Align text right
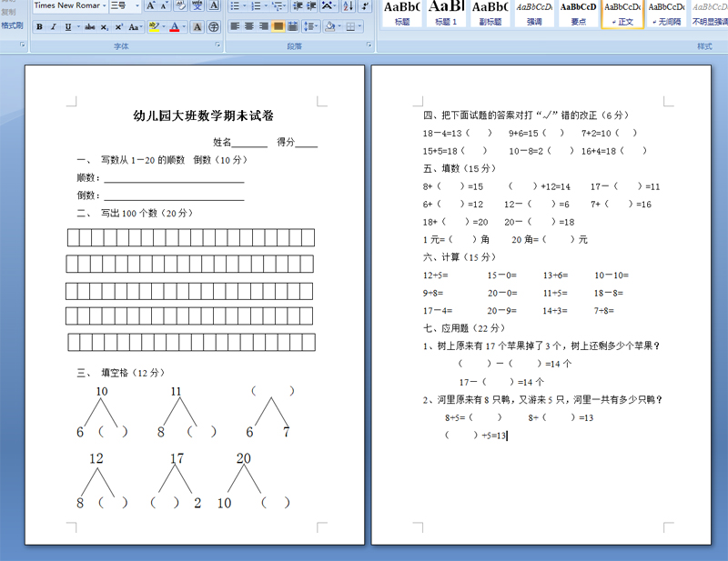The width and height of the screenshot is (728, 561). tap(264, 27)
